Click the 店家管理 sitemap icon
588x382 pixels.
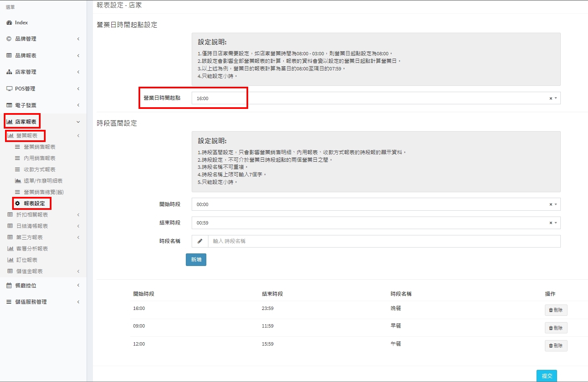pyautogui.click(x=9, y=72)
